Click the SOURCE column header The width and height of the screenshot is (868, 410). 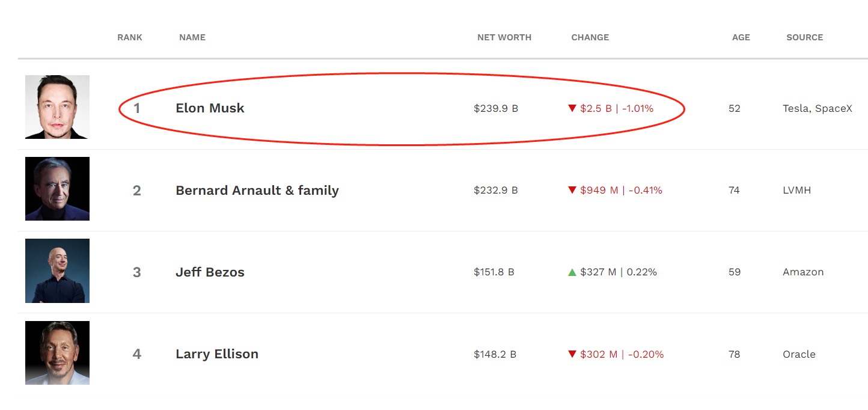[805, 37]
